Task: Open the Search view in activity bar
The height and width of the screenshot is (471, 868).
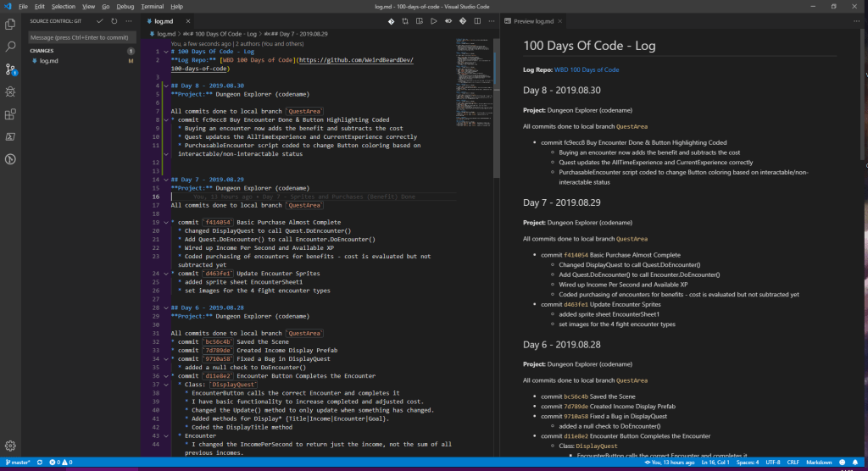Action: [10, 47]
